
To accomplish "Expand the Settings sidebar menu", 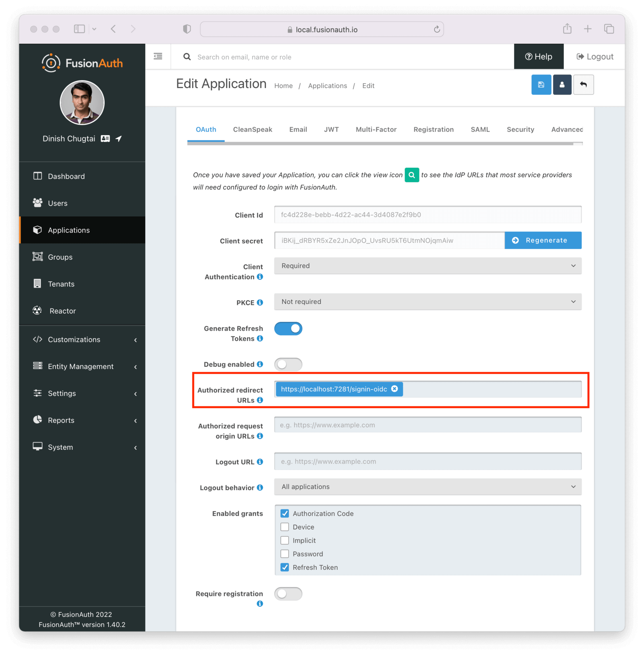I will click(x=82, y=393).
